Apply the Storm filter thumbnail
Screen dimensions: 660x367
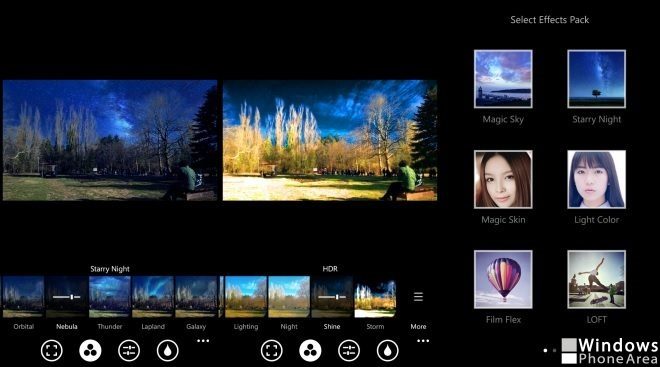[375, 296]
